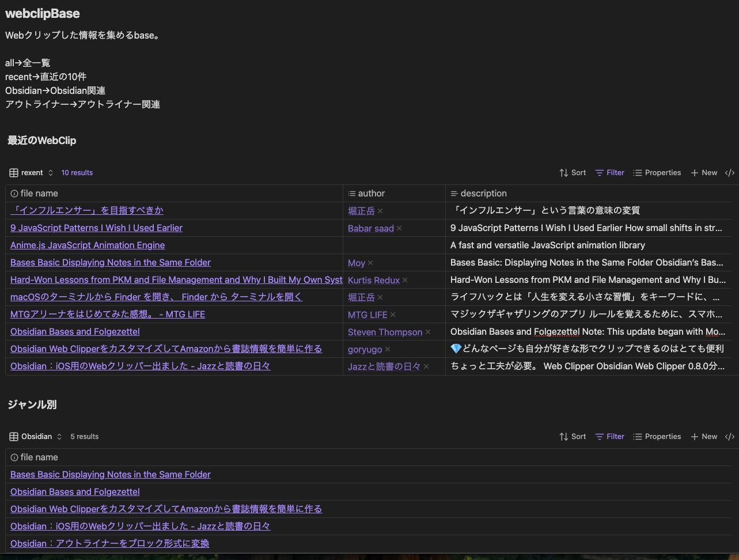Click author tag MTG LIFE
Image resolution: width=739 pixels, height=560 pixels.
point(367,315)
